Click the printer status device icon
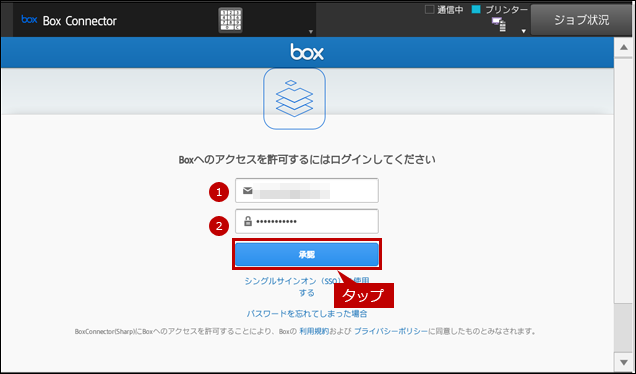This screenshot has width=636, height=374. 498,25
